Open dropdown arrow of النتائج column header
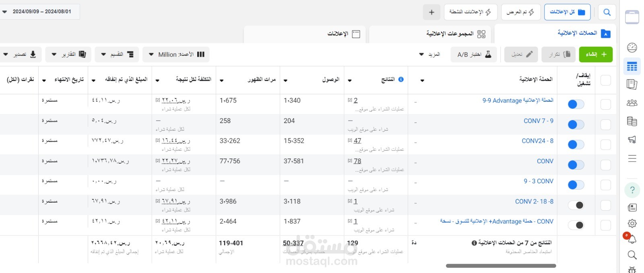 coord(350,80)
